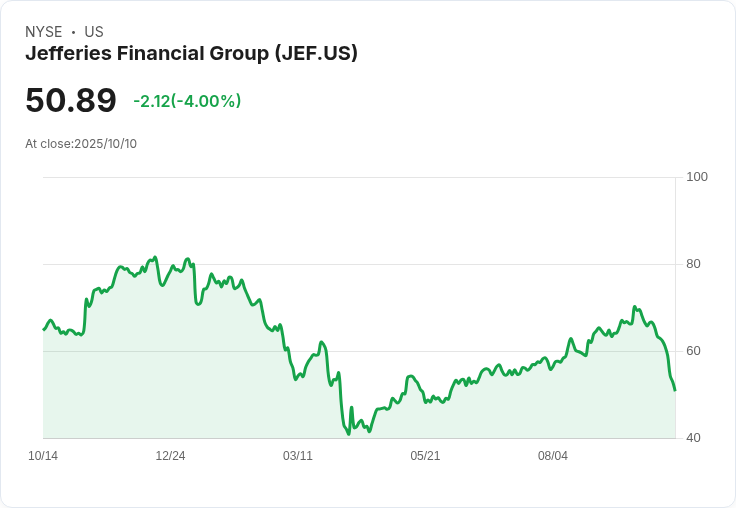Click the 50.89 current price
The height and width of the screenshot is (508, 736).
pyautogui.click(x=71, y=101)
